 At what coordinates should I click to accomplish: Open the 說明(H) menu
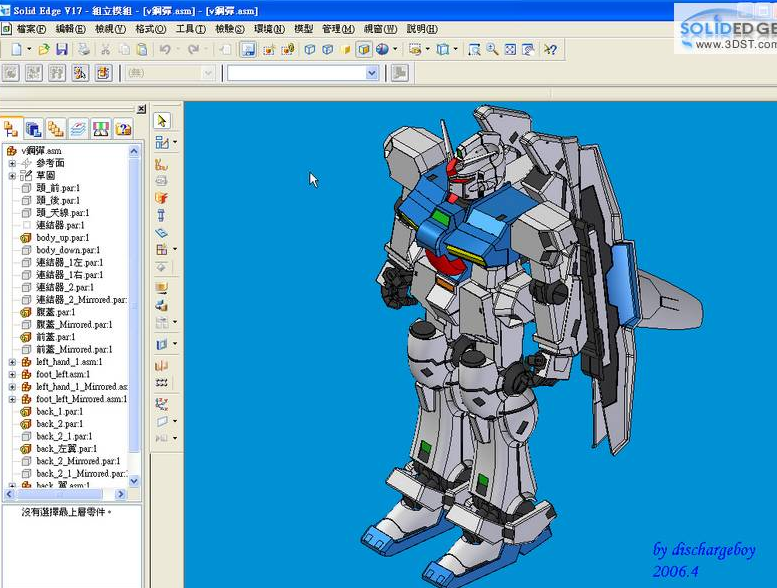pyautogui.click(x=422, y=29)
